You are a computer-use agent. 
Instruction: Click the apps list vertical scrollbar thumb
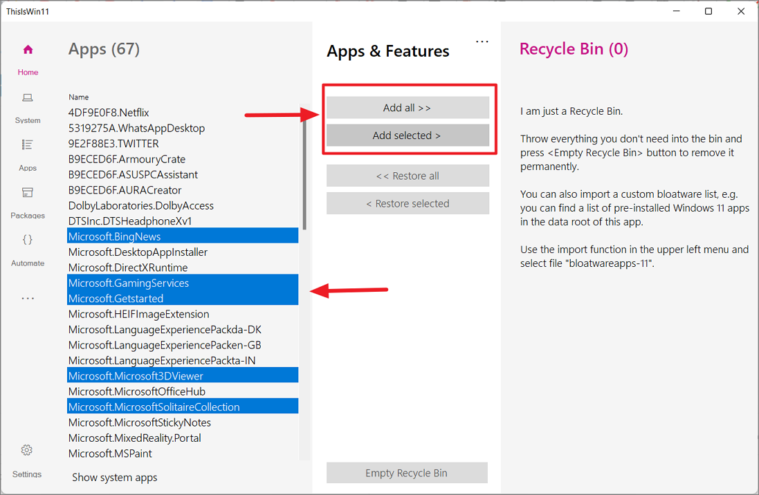tap(304, 174)
